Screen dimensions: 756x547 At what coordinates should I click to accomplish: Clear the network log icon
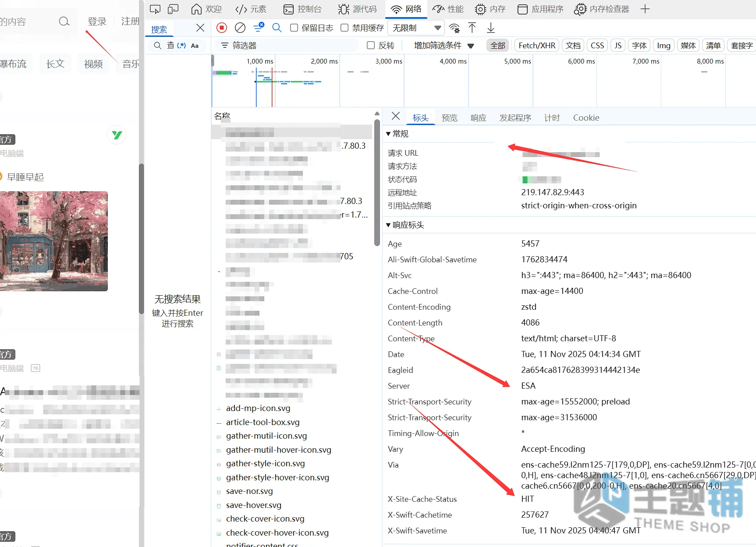coord(240,28)
